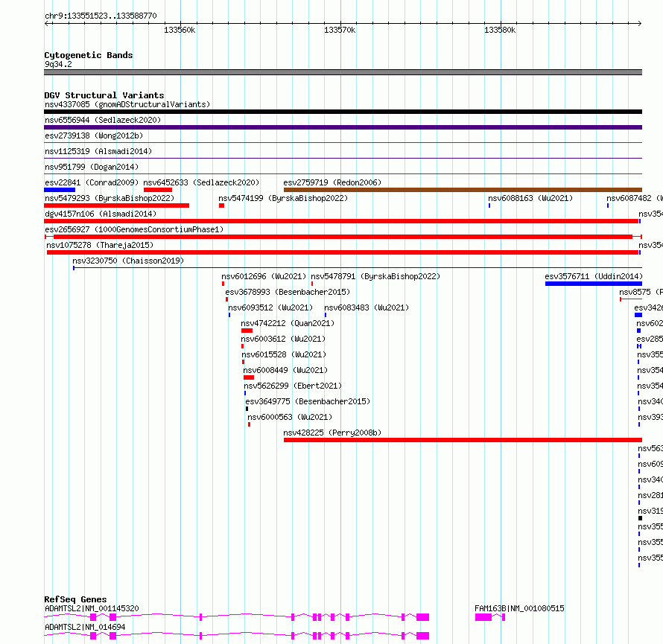Select the ADAMTSL2 NM_001145320 last exon block
The image size is (663, 644).
tap(423, 617)
